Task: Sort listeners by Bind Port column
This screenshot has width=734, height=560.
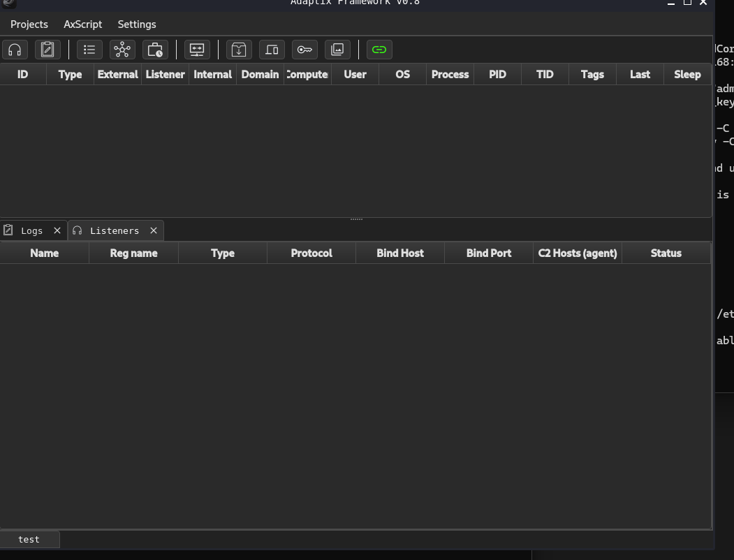Action: [x=488, y=253]
